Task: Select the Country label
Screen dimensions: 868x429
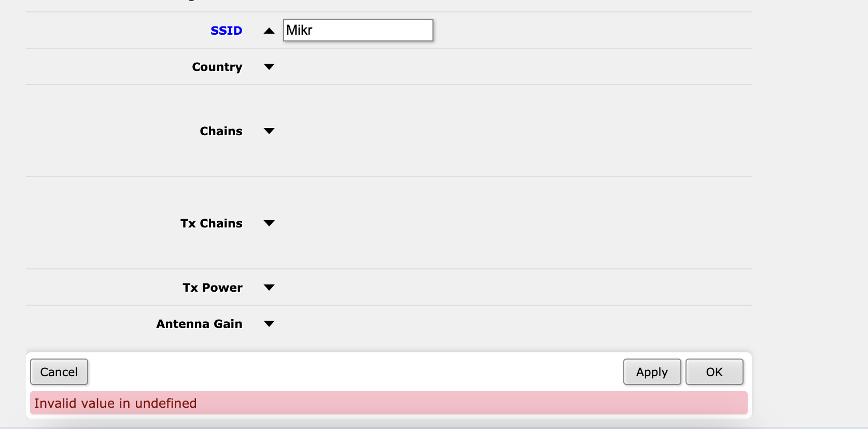Action: coord(217,67)
